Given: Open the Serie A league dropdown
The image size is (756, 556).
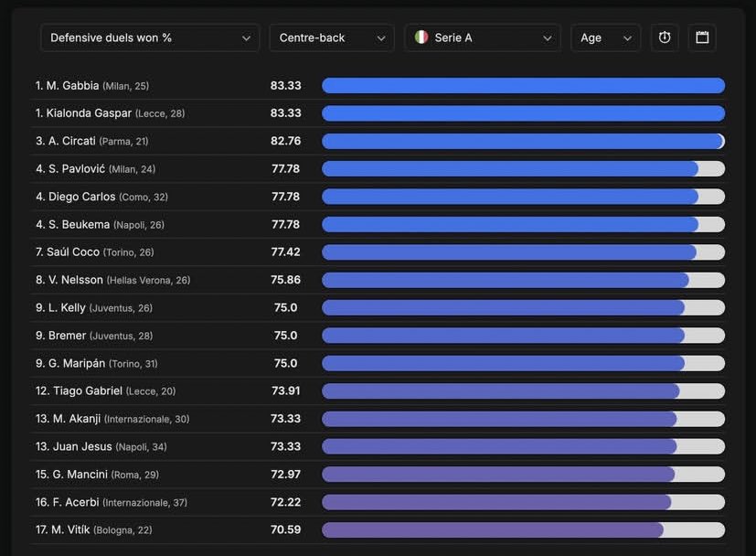Looking at the screenshot, I should (483, 37).
